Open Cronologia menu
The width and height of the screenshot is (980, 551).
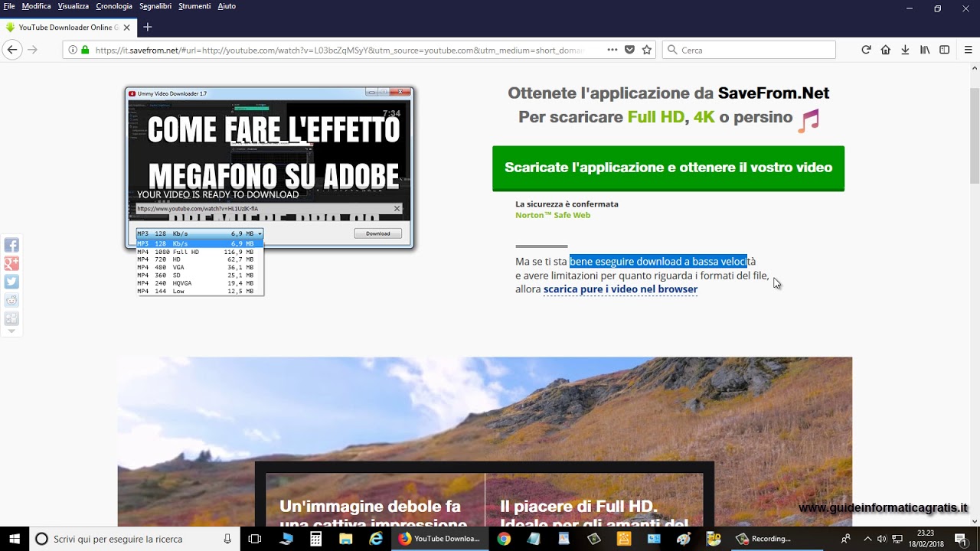[114, 6]
